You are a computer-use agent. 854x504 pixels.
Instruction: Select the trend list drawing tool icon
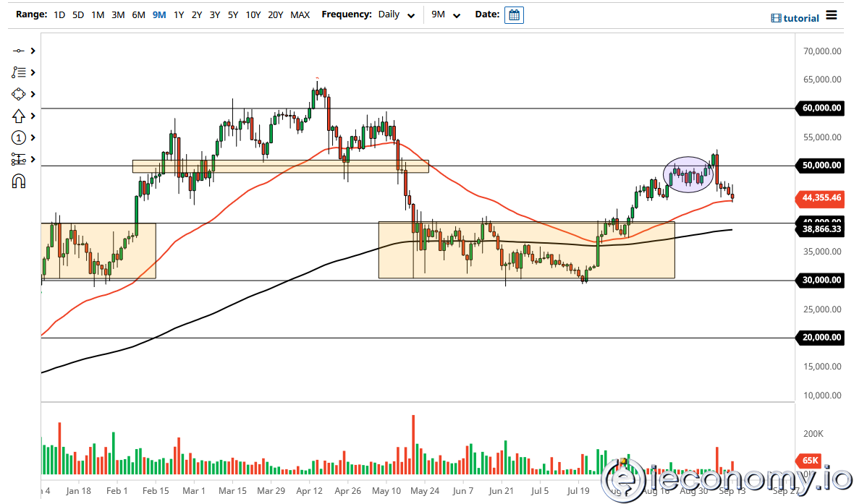[x=18, y=72]
